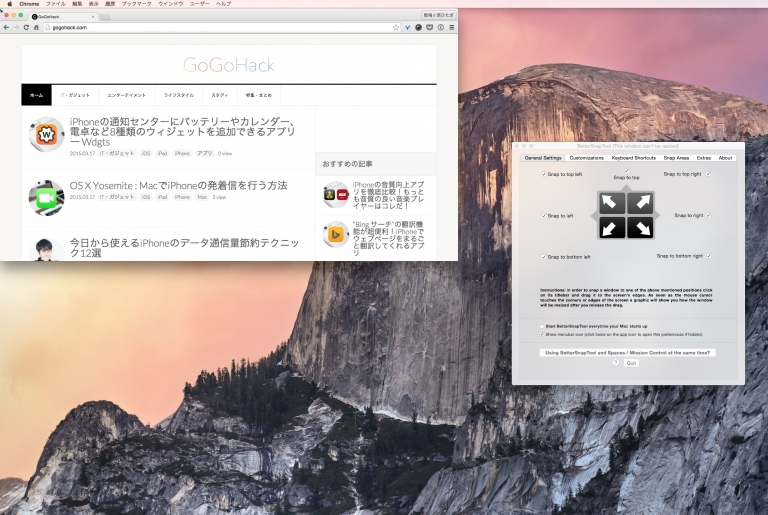
Task: Enable Start BetterSnapTool at Mac startup
Action: [542, 326]
